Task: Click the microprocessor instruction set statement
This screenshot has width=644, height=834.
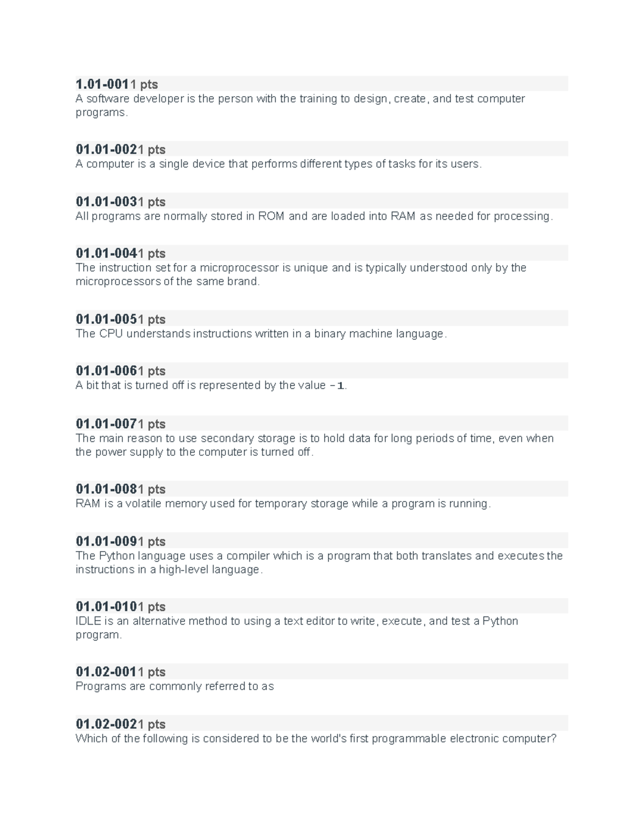Action: click(301, 274)
